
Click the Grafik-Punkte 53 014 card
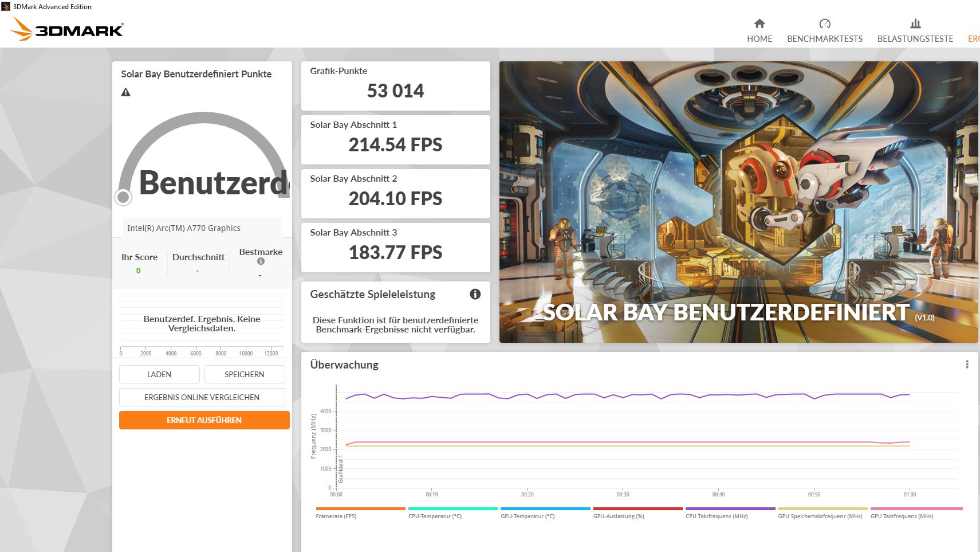click(x=396, y=85)
